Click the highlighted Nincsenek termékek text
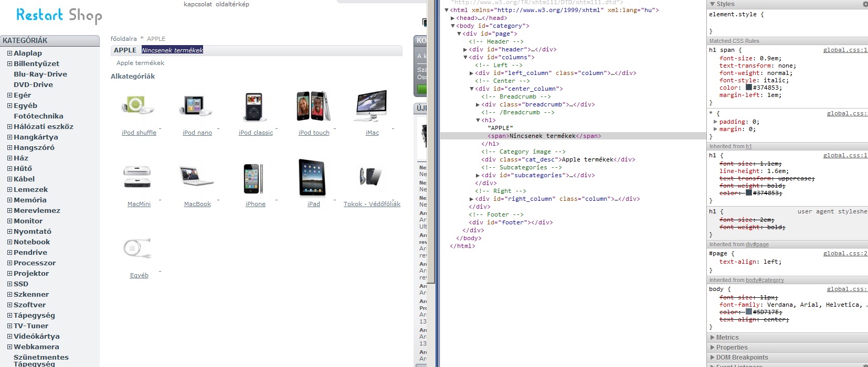This screenshot has height=367, width=868. tap(172, 50)
